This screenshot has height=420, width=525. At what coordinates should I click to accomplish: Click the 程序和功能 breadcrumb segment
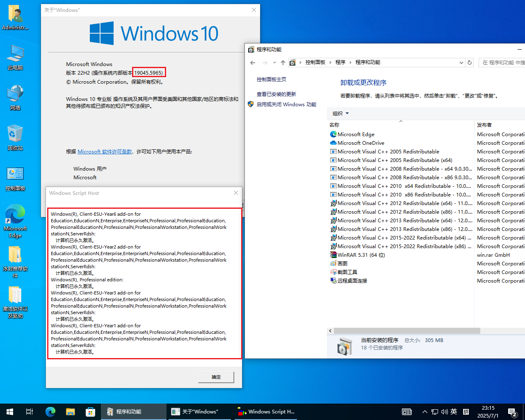point(368,62)
